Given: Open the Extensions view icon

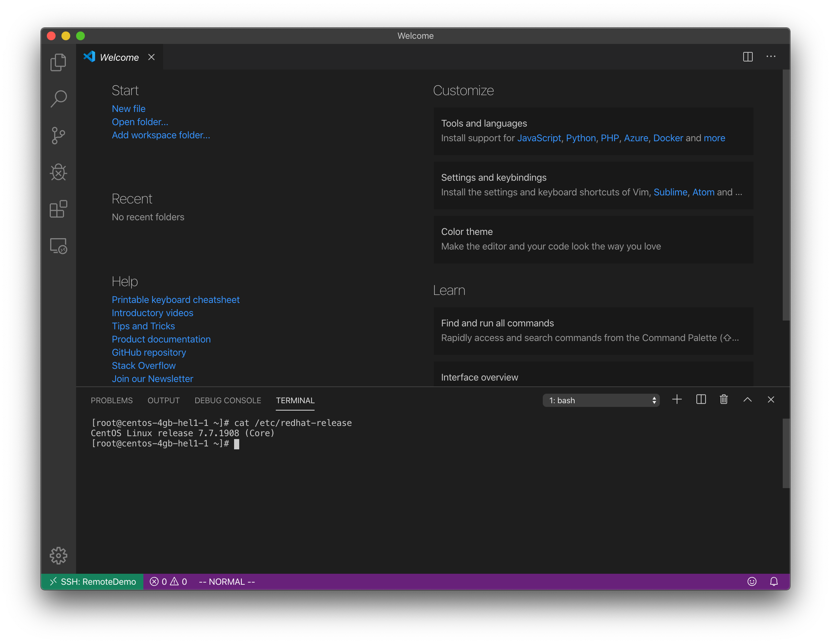Looking at the screenshot, I should tap(58, 209).
